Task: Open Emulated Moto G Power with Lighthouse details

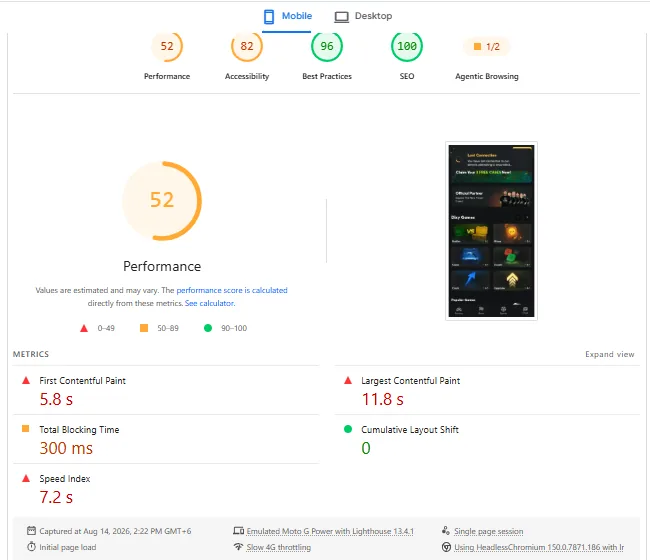Action: tap(330, 531)
